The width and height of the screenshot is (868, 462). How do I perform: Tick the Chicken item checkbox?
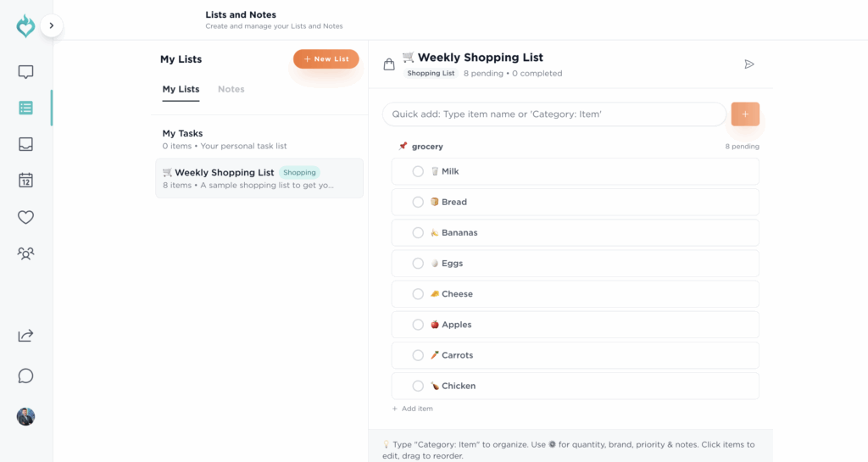click(418, 386)
